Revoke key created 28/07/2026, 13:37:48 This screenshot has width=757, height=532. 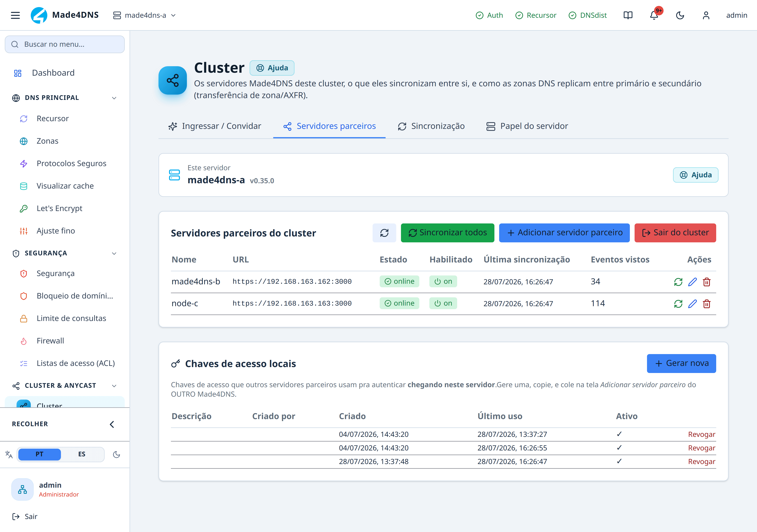tap(702, 461)
